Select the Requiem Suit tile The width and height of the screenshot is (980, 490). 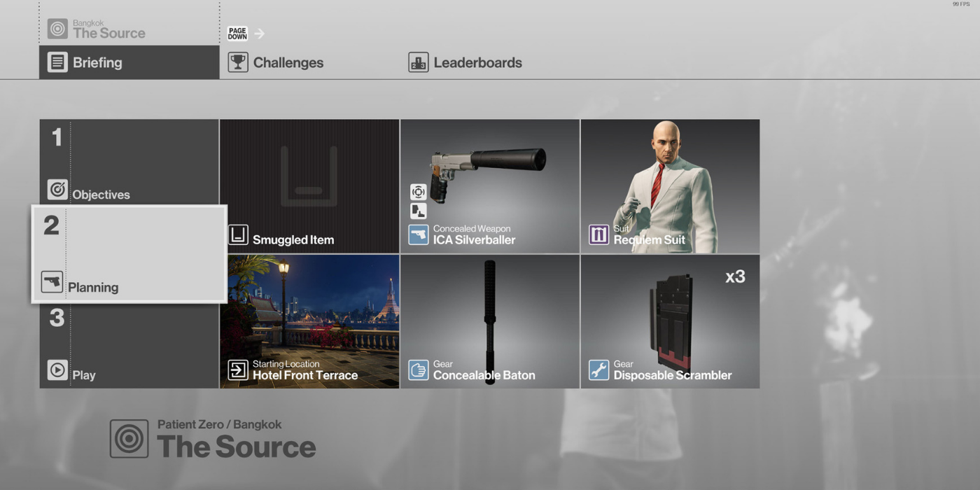670,186
